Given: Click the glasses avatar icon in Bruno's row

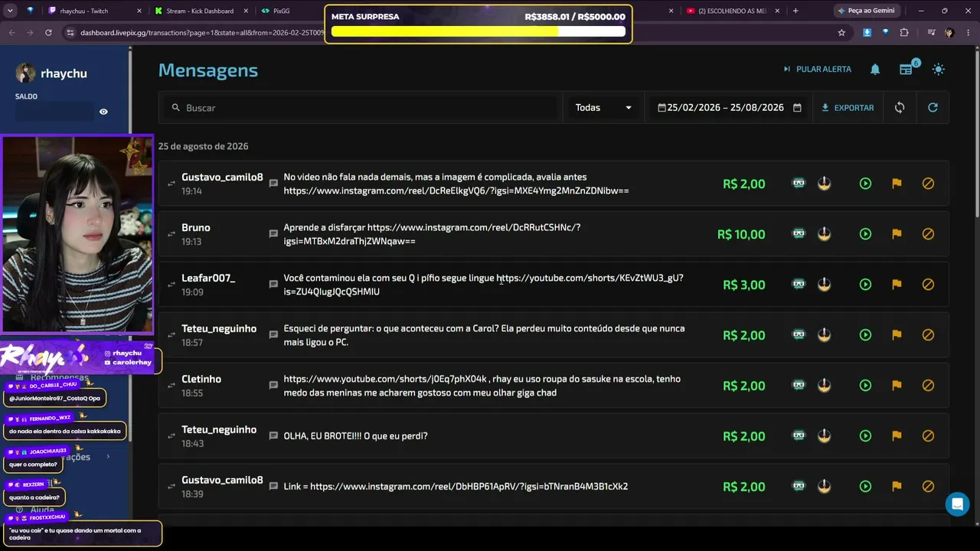Looking at the screenshot, I should point(799,233).
